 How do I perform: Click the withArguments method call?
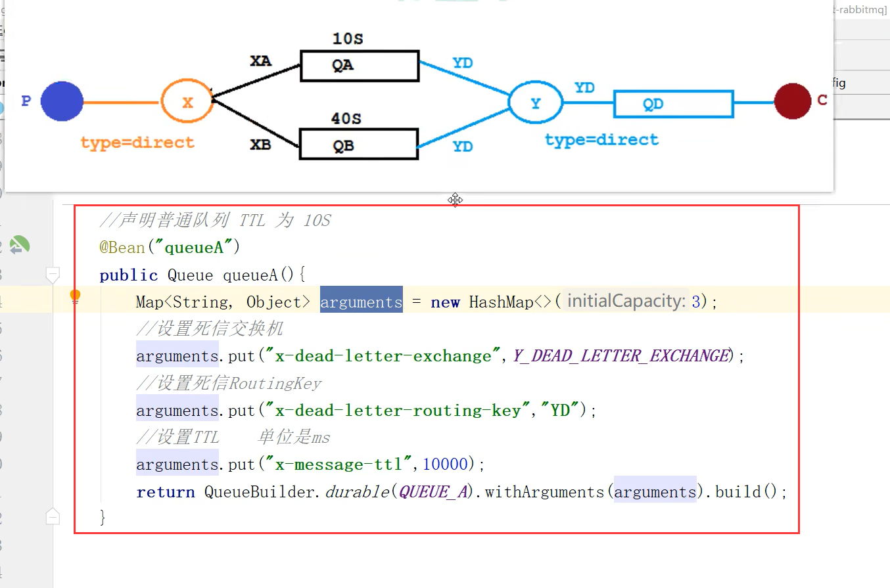(544, 492)
